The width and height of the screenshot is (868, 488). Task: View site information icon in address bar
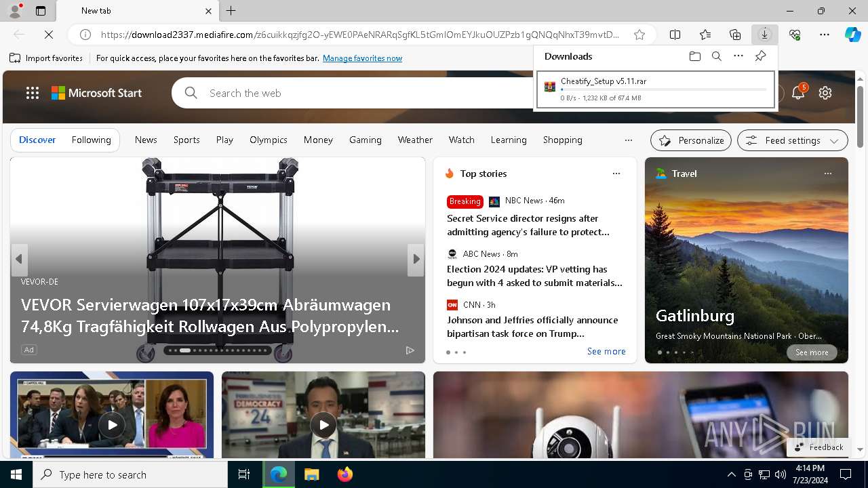click(85, 35)
